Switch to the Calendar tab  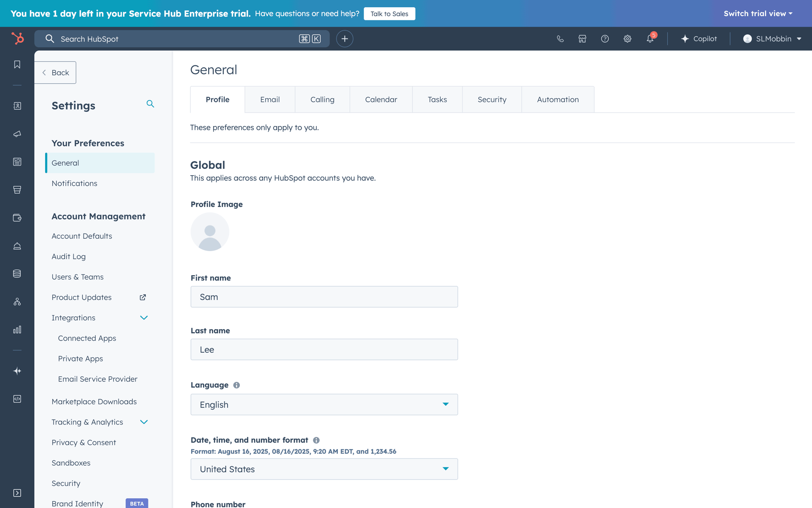pyautogui.click(x=381, y=99)
